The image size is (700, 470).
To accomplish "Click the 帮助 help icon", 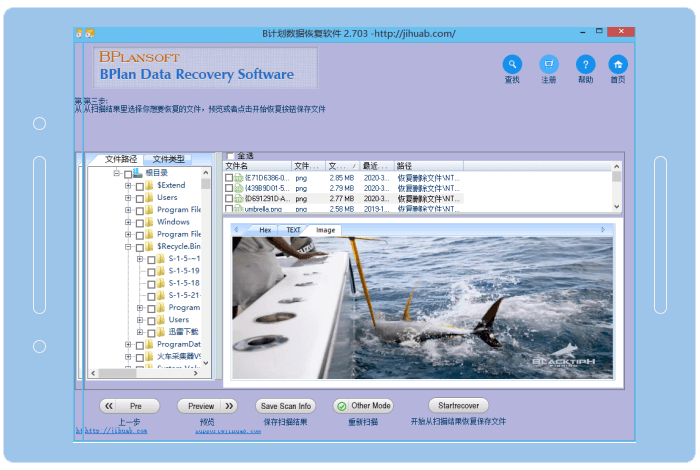I will 585,64.
